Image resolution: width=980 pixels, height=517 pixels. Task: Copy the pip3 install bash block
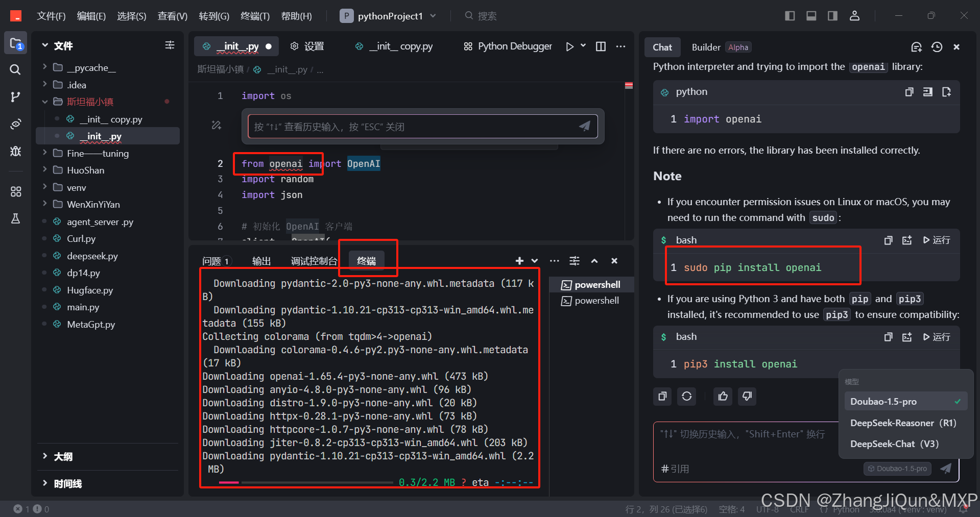(x=889, y=337)
